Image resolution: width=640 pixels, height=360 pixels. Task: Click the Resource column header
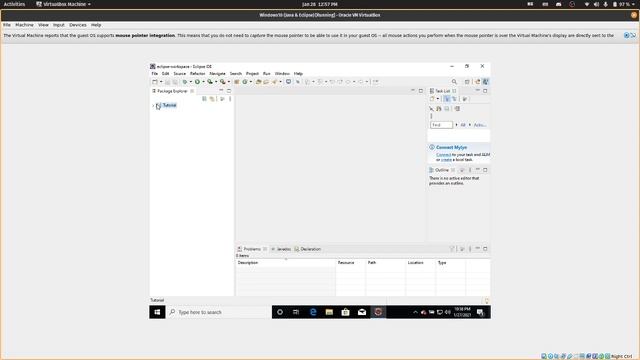click(351, 263)
